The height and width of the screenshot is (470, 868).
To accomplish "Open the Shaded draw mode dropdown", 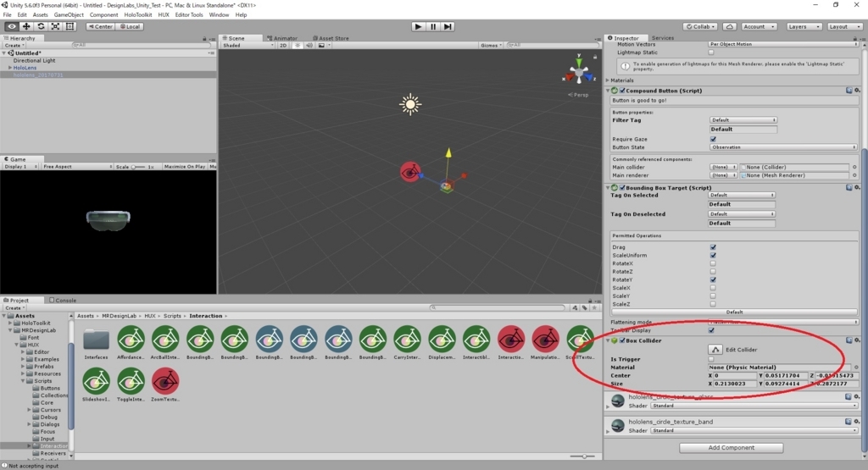I will click(x=248, y=46).
